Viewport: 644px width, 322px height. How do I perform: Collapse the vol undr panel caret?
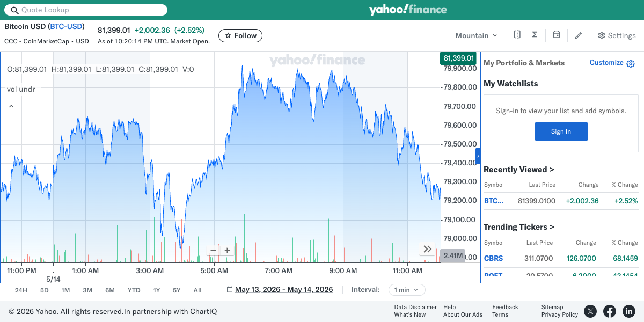pos(11,106)
